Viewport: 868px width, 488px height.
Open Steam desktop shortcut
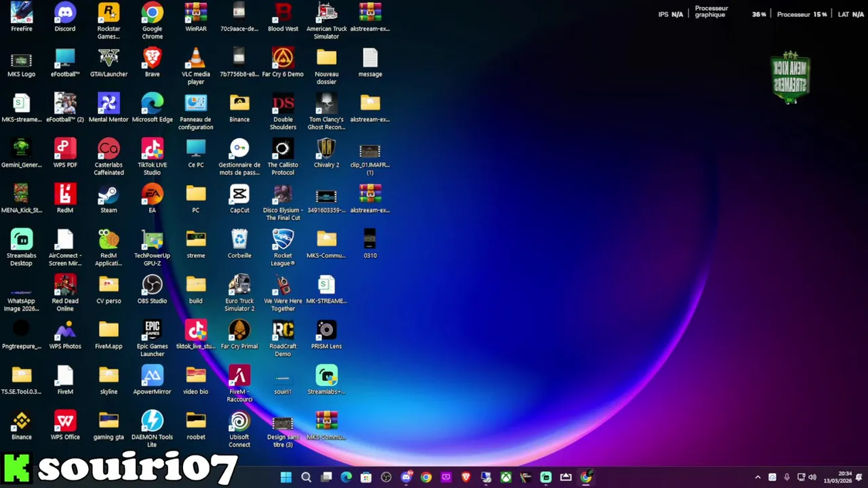tap(108, 199)
